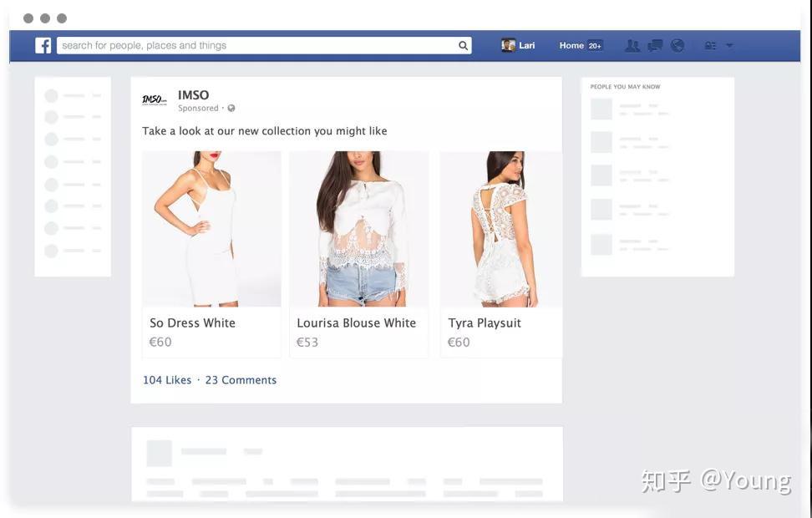Image resolution: width=812 pixels, height=518 pixels.
Task: Open the messages icon
Action: [655, 46]
